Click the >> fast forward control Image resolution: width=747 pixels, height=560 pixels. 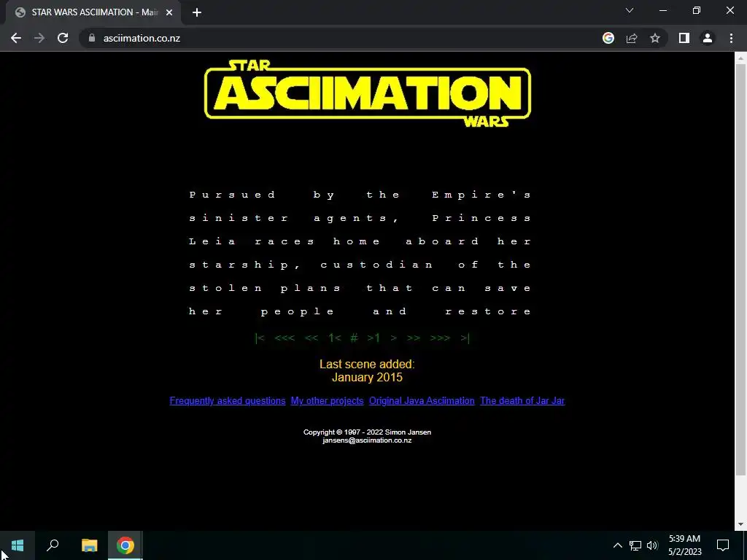[414, 338]
